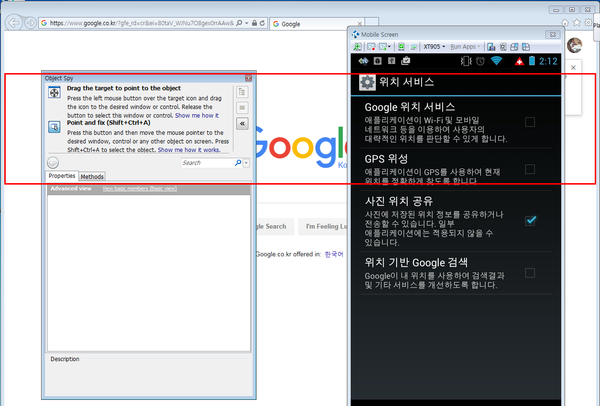Click the browser favorites star icon
The width and height of the screenshot is (600, 406).
tap(577, 23)
